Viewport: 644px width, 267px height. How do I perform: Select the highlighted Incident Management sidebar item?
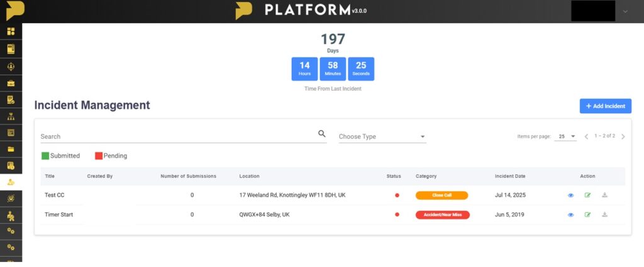click(11, 182)
